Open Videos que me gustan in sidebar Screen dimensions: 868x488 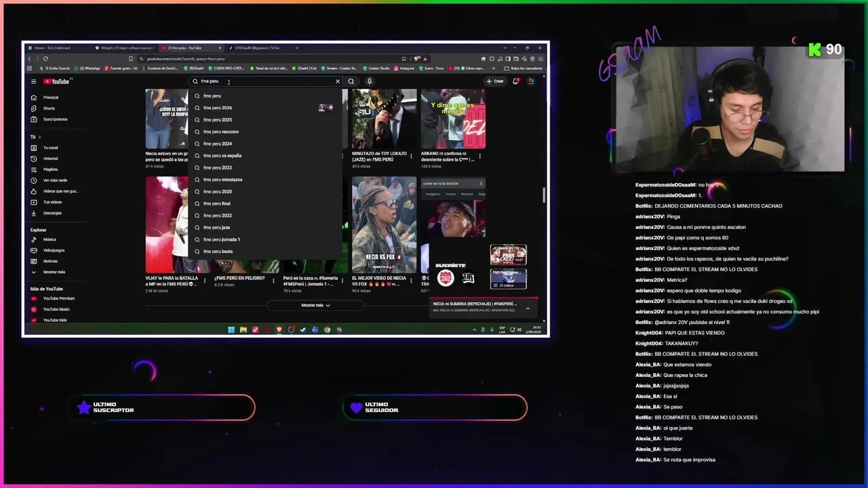[x=60, y=191]
